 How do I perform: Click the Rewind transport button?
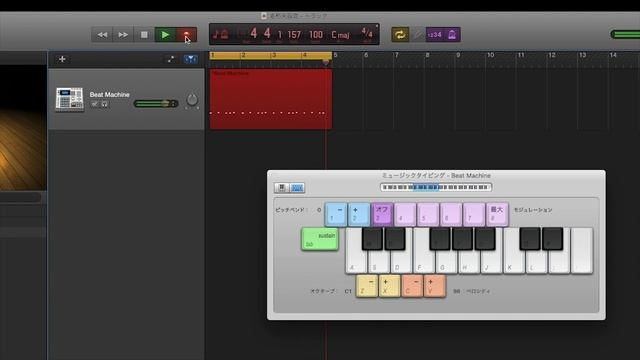click(102, 35)
